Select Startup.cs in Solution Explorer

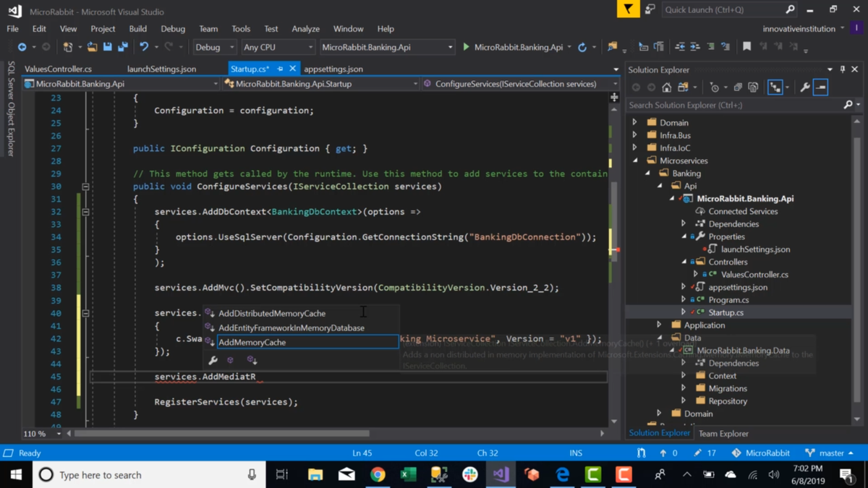(x=726, y=312)
